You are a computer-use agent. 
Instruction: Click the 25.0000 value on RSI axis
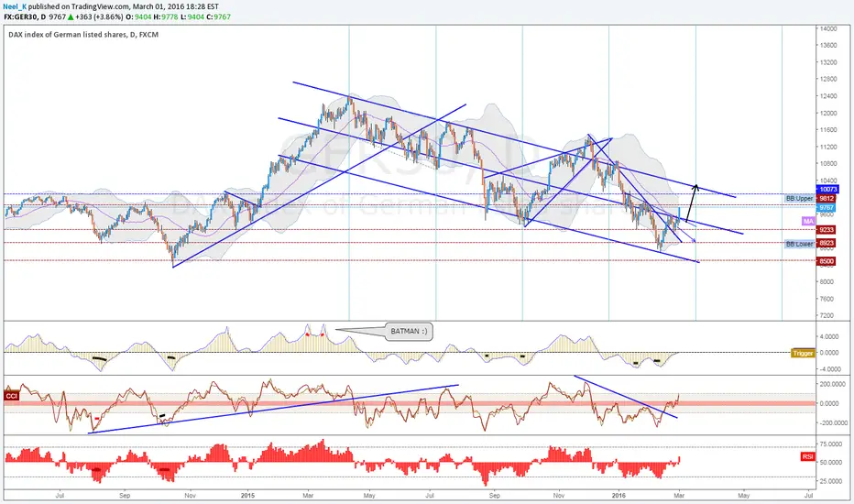point(831,481)
